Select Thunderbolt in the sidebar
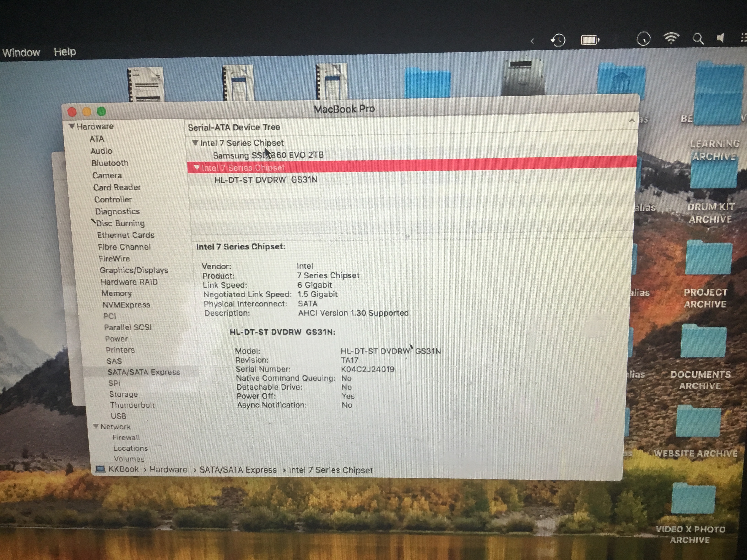 (x=132, y=405)
